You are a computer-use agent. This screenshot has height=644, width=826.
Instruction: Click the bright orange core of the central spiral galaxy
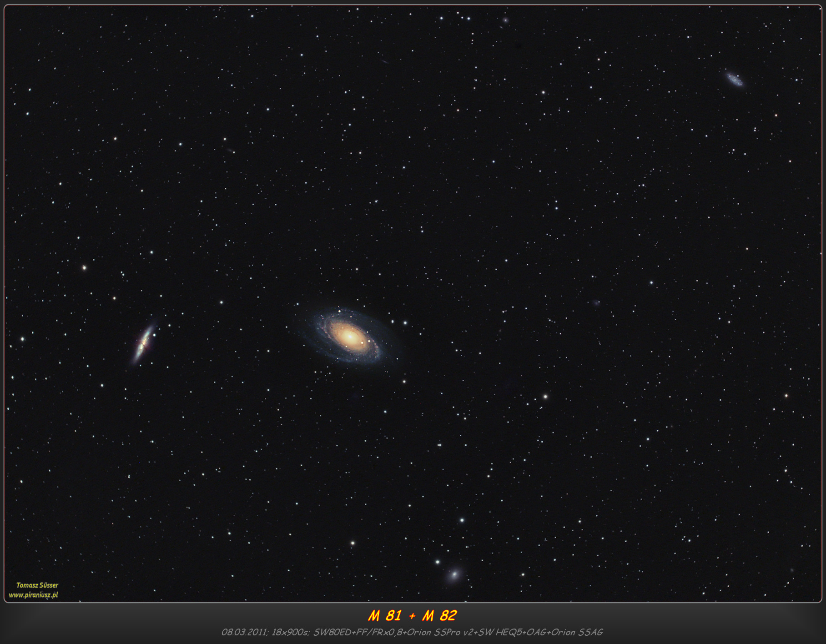tap(350, 337)
